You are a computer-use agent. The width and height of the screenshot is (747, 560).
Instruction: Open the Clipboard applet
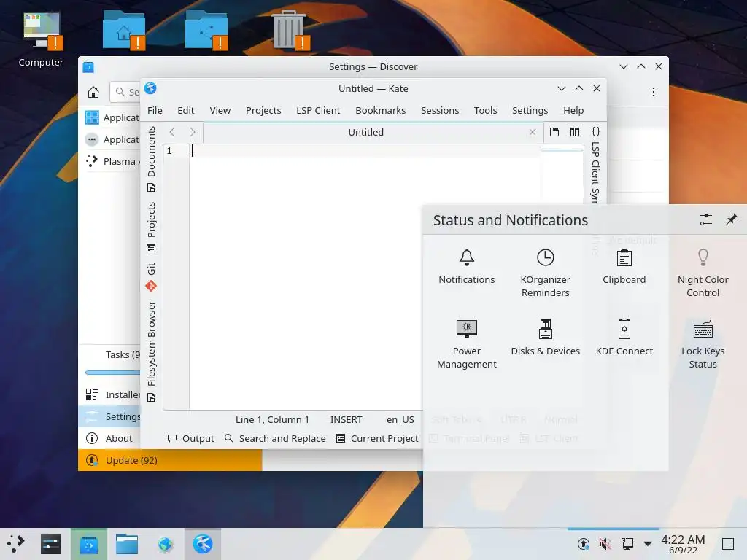tap(624, 267)
